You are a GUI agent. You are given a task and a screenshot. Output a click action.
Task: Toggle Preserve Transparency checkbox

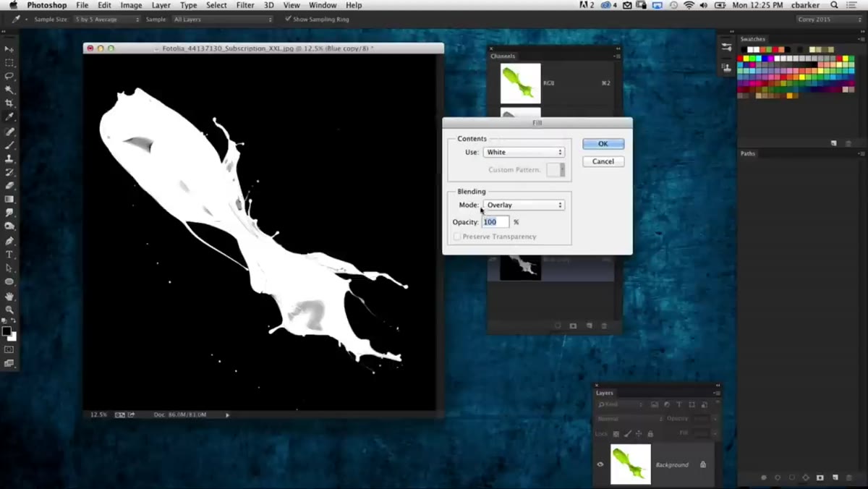pyautogui.click(x=457, y=237)
